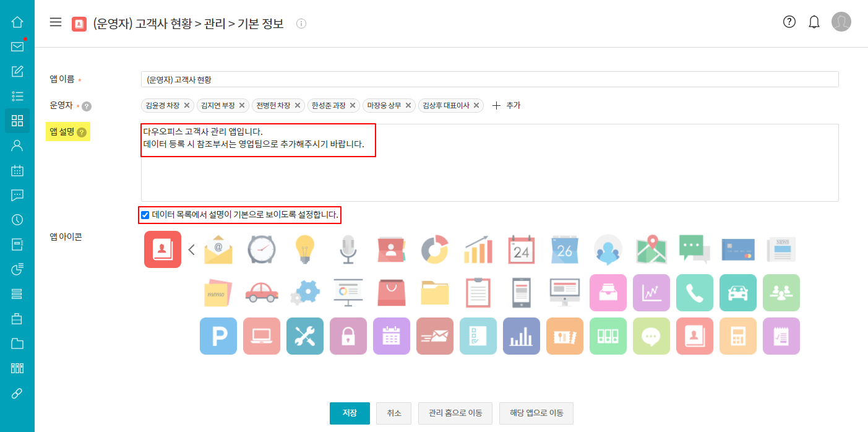Screen dimensions: 868x432
Task: Select the light bulb app icon
Action: coord(305,249)
